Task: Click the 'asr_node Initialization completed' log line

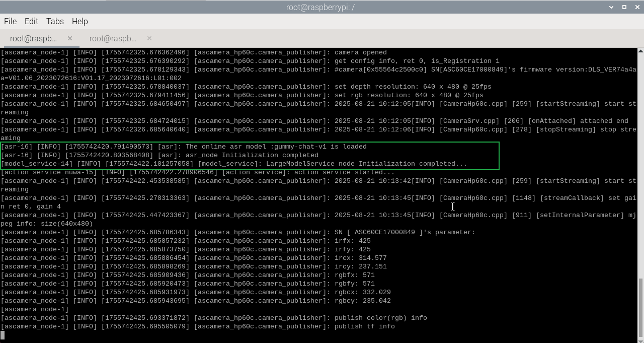Action: (x=252, y=155)
